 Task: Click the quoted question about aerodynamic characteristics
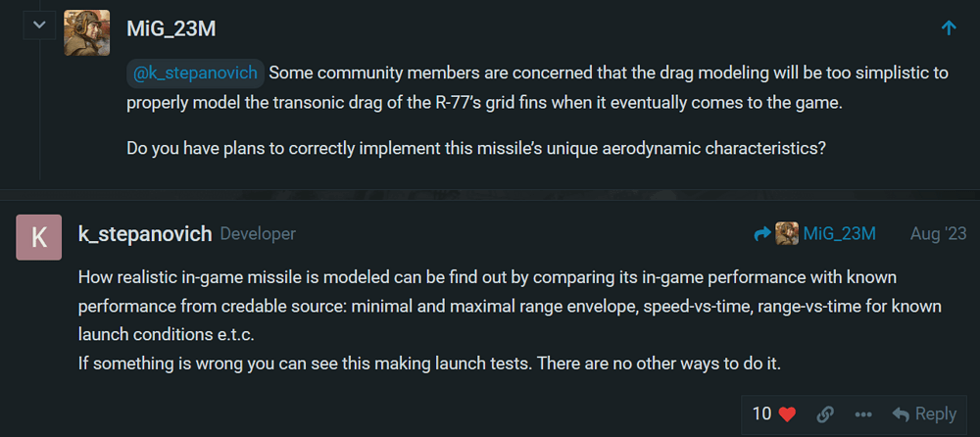pyautogui.click(x=477, y=149)
